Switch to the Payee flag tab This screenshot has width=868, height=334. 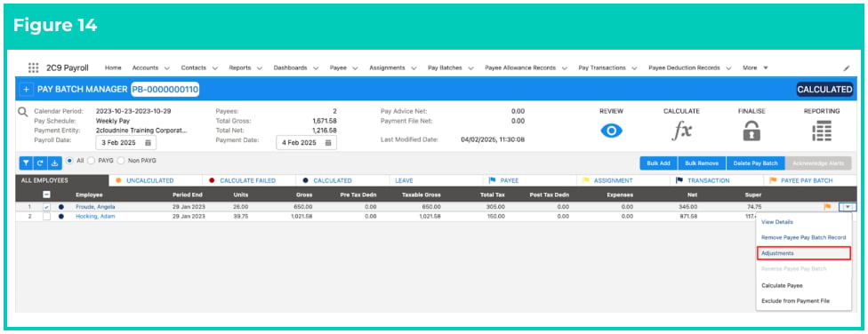pos(529,181)
